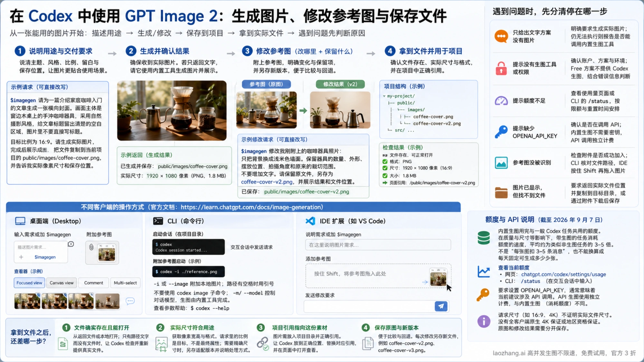644x362 pixels.
Task: Click the purple gauge icon beside 提示额度不足
Action: (x=501, y=101)
